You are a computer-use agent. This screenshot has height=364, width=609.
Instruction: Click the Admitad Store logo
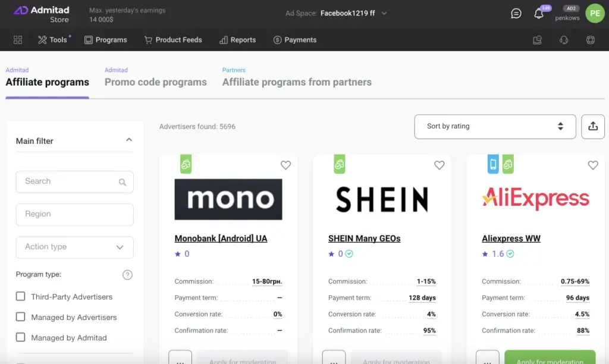click(x=41, y=14)
